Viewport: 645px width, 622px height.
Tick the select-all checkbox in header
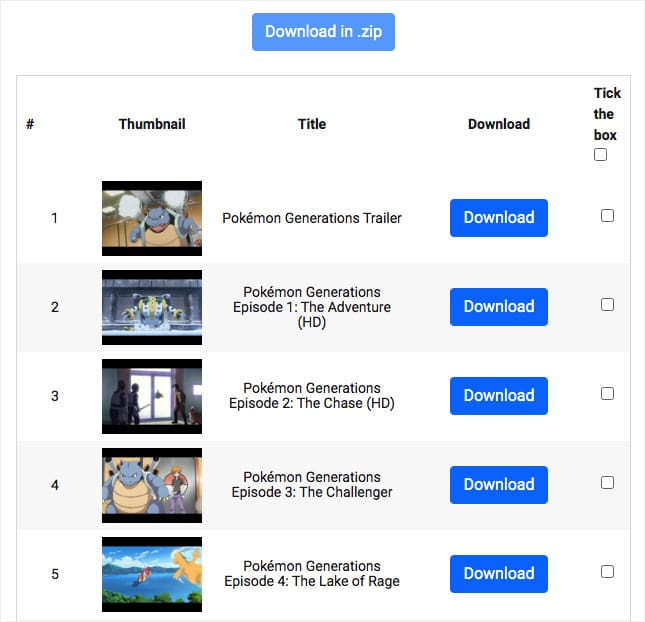[600, 155]
